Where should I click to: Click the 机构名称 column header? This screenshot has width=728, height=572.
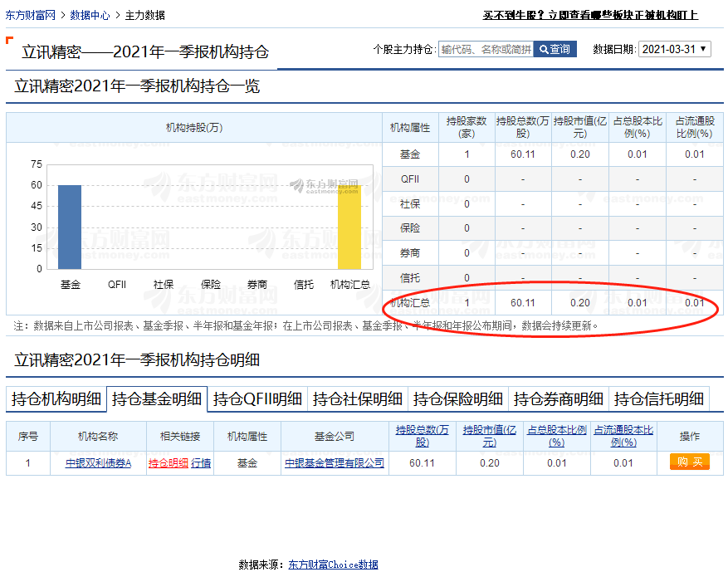98,436
